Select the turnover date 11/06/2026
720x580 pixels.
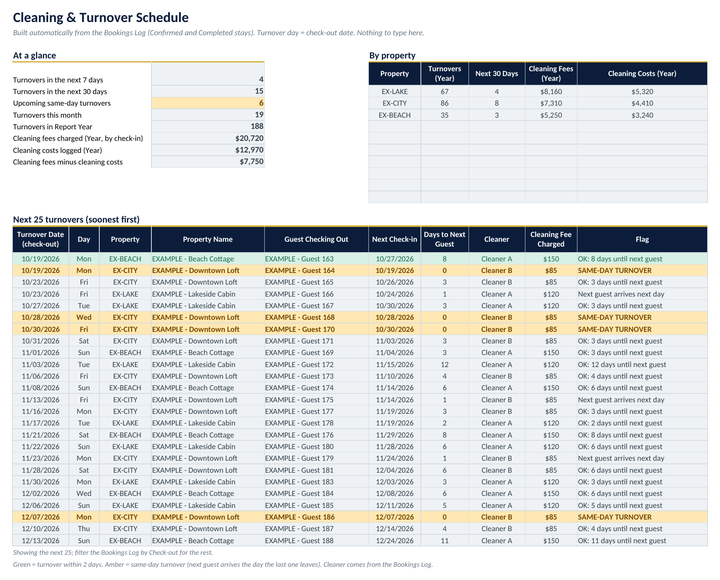40,376
